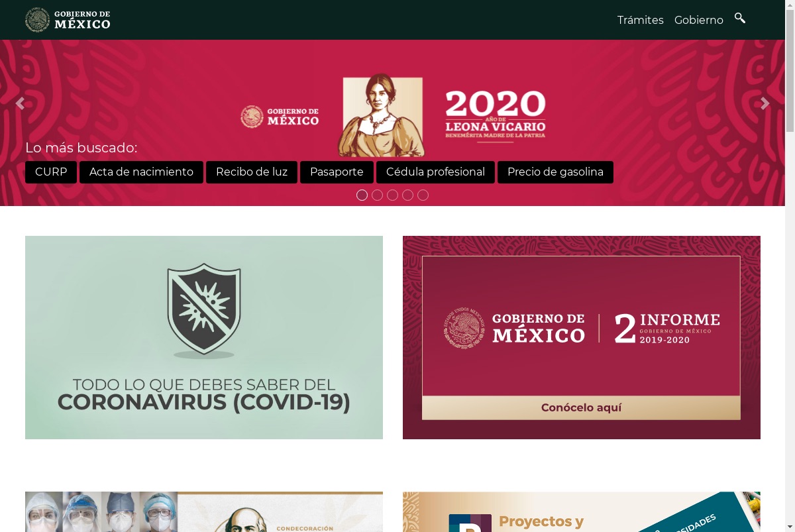Select the fifth carousel indicator dot
Image resolution: width=795 pixels, height=532 pixels.
tap(423, 195)
